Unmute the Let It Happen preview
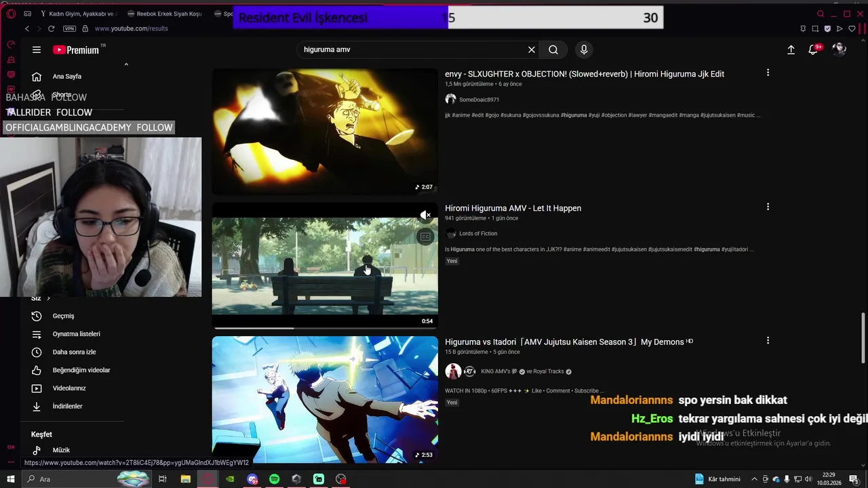This screenshot has width=868, height=488. click(425, 215)
